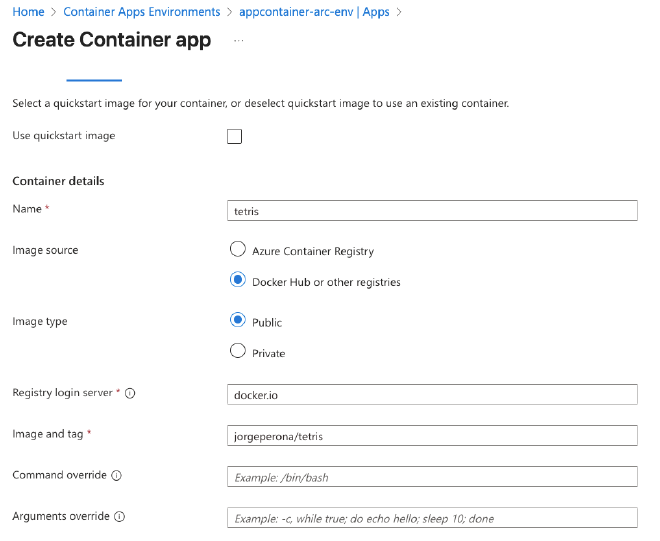
Task: Click the Container details section heading
Action: 58,181
